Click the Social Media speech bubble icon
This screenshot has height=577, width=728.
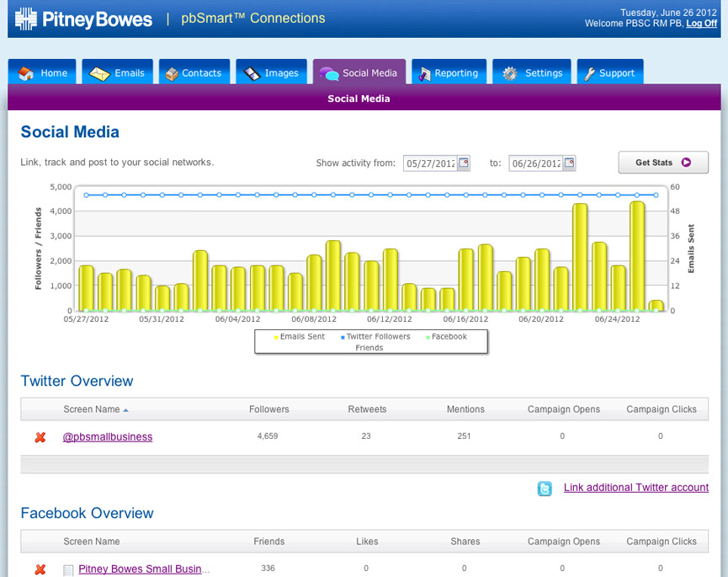[329, 73]
